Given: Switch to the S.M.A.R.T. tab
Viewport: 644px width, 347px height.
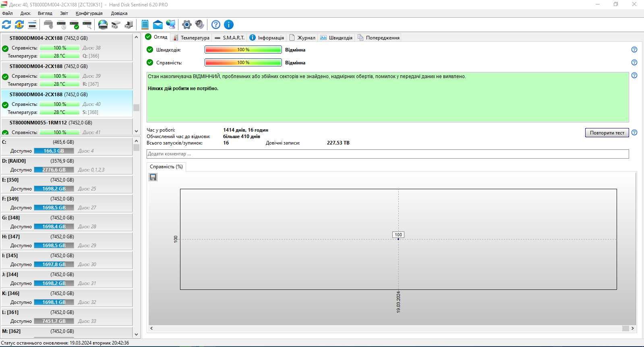Looking at the screenshot, I should pos(230,37).
